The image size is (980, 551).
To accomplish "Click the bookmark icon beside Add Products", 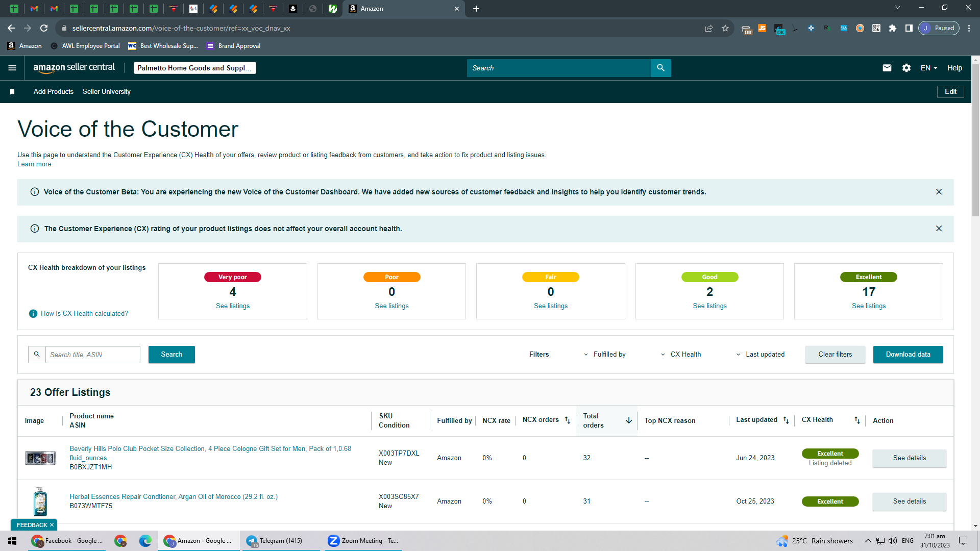I will click(x=12, y=92).
